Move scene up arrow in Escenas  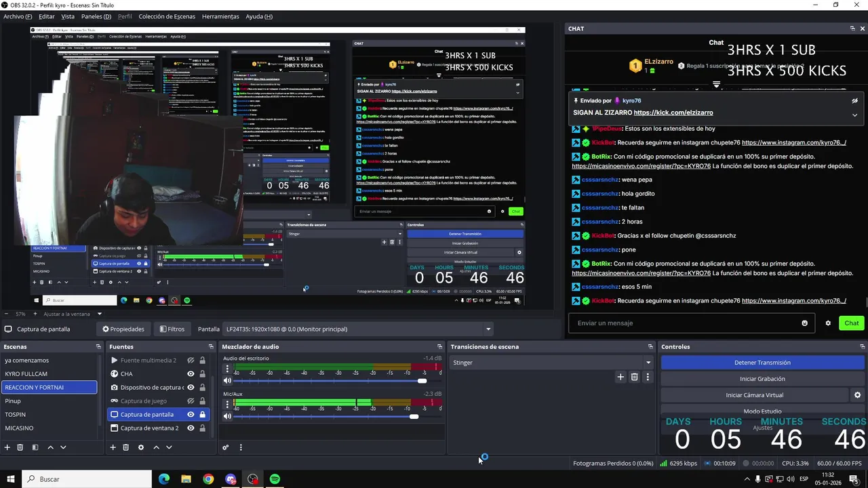(x=50, y=447)
